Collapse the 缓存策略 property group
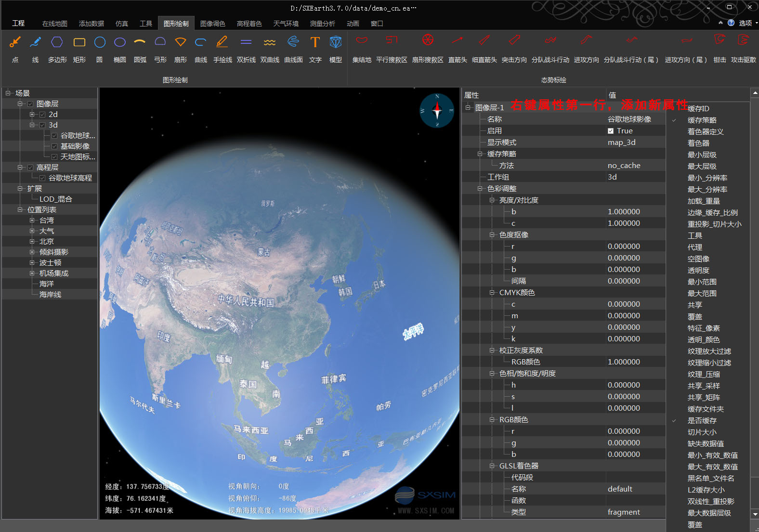The height and width of the screenshot is (532, 759). [x=480, y=154]
